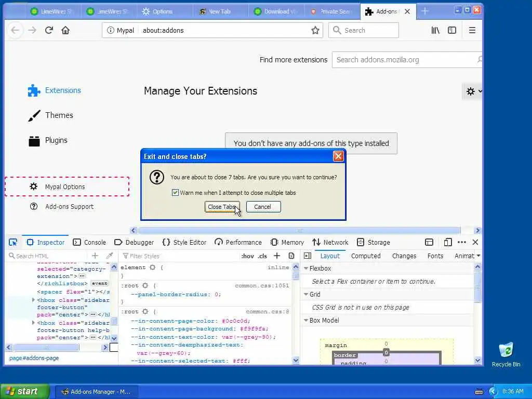Open Add-ons Support link

pos(62,207)
